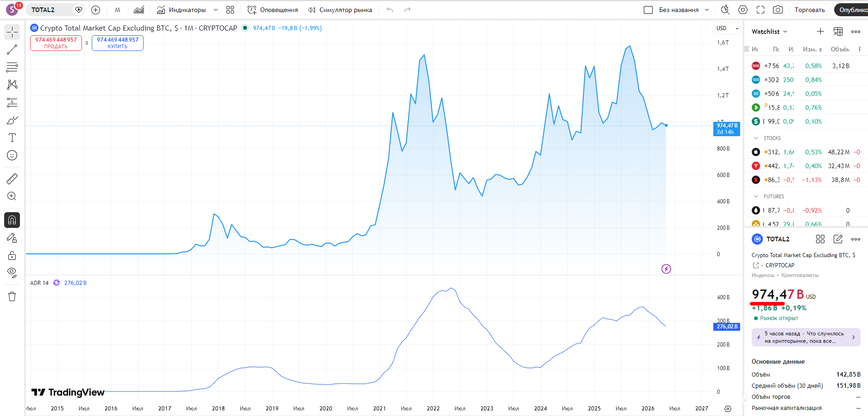Open the USD currency dropdown

click(728, 28)
